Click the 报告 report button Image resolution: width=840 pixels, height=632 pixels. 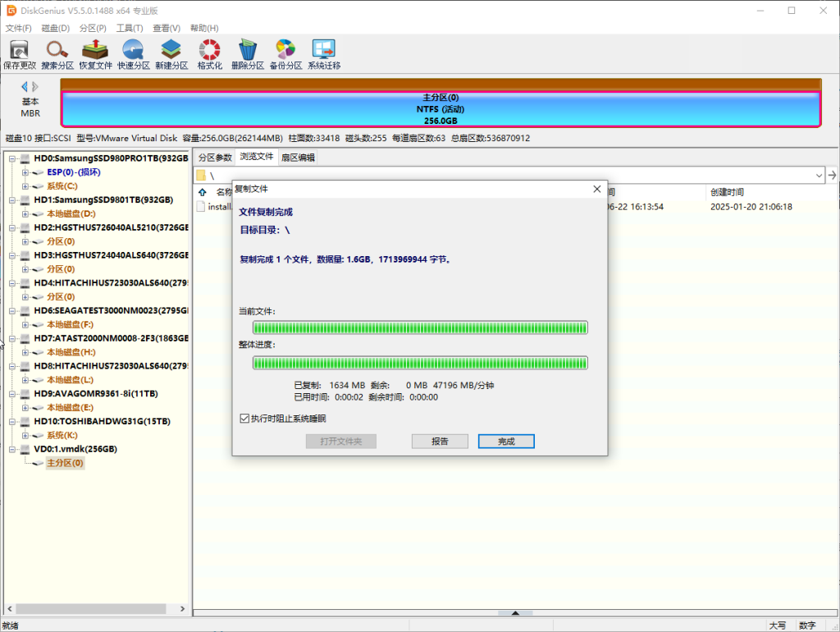tap(440, 442)
